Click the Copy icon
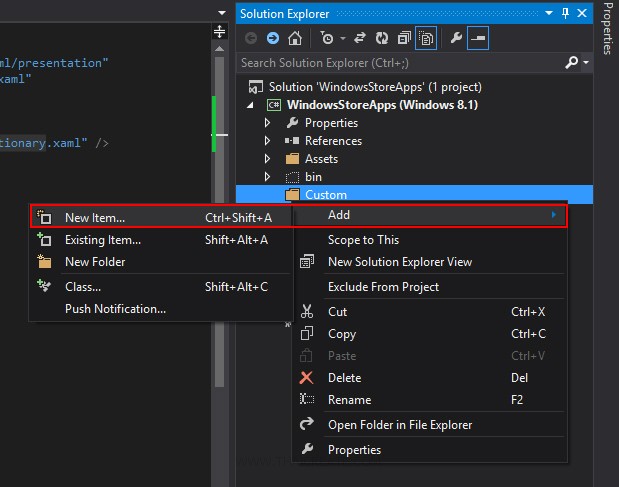619x487 pixels. click(307, 333)
